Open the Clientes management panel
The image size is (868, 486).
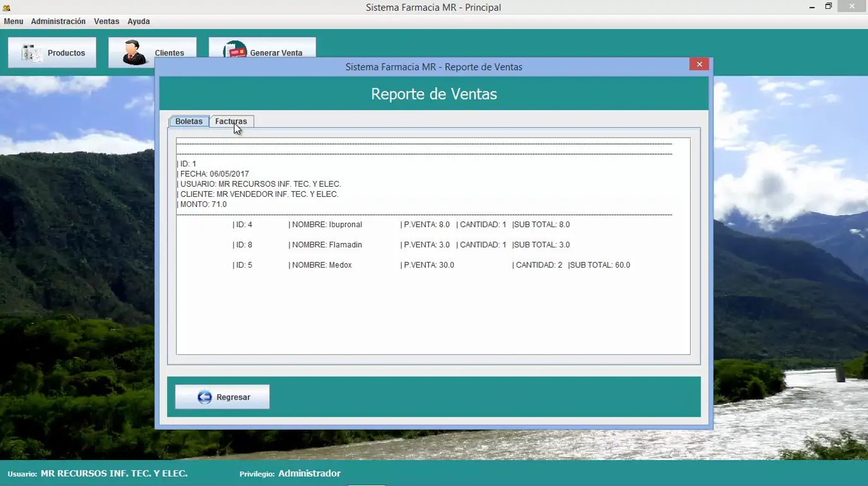point(152,52)
